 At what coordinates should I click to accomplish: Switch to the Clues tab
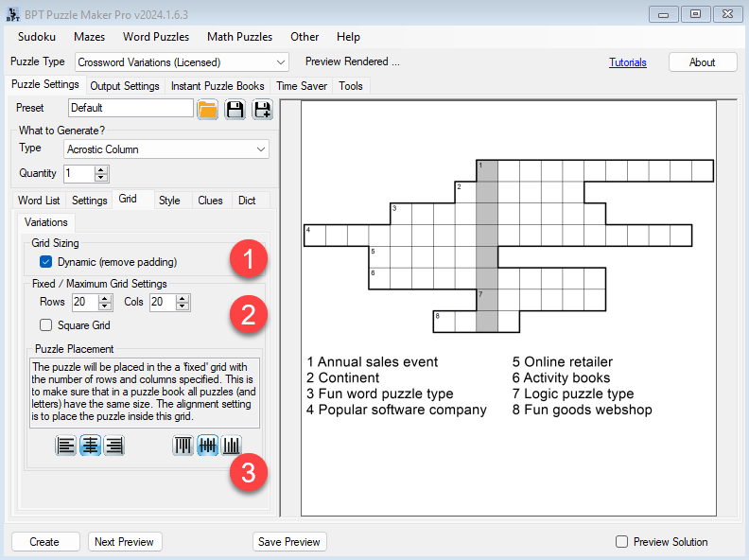pyautogui.click(x=210, y=201)
